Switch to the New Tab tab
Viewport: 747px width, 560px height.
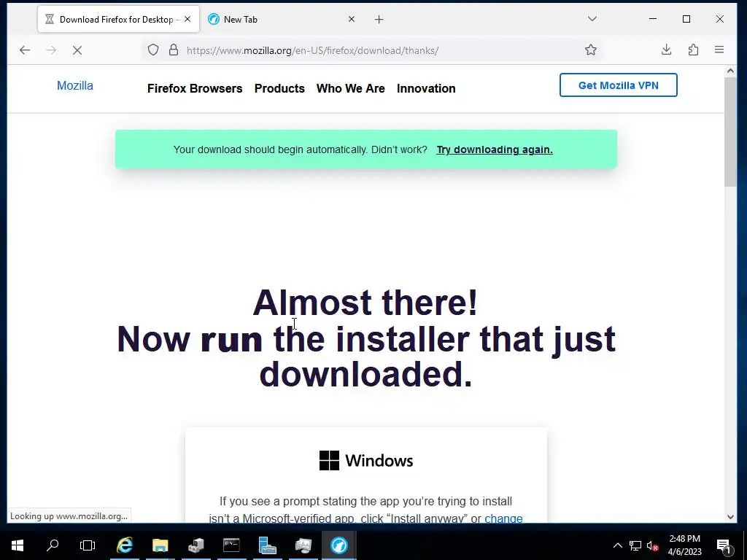(x=281, y=20)
